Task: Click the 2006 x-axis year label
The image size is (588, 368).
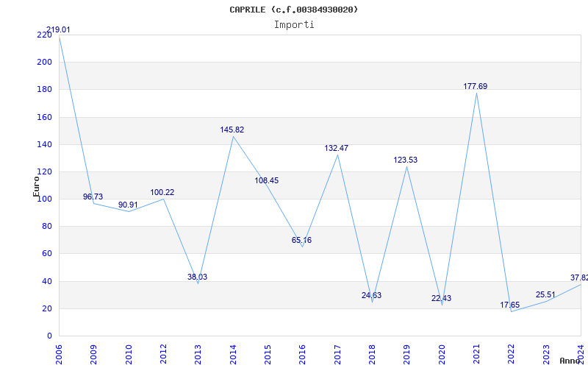Action: pos(59,355)
